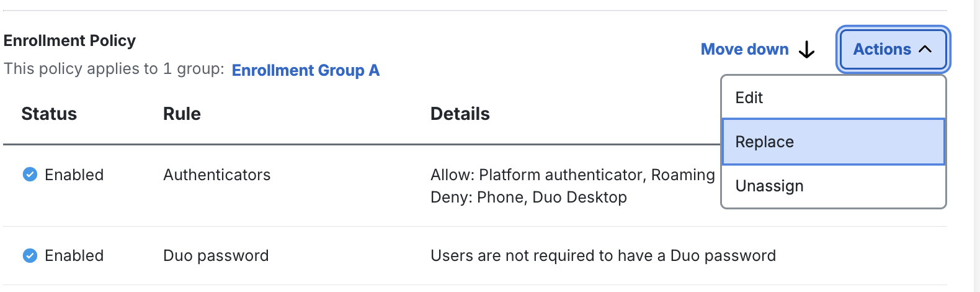Click the blue checkmark icon in the Authenticators row

pyautogui.click(x=30, y=175)
